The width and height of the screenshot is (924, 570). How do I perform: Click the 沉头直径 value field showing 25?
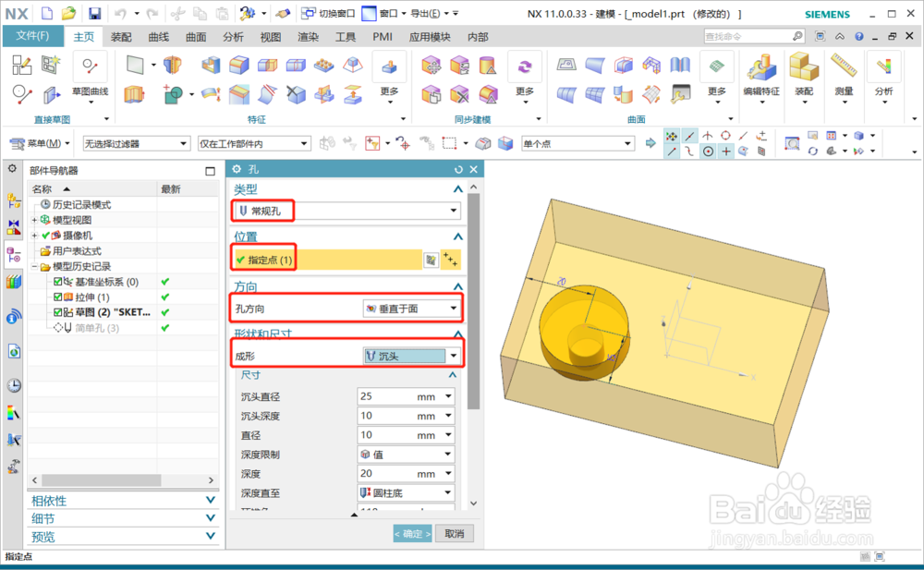click(406, 396)
